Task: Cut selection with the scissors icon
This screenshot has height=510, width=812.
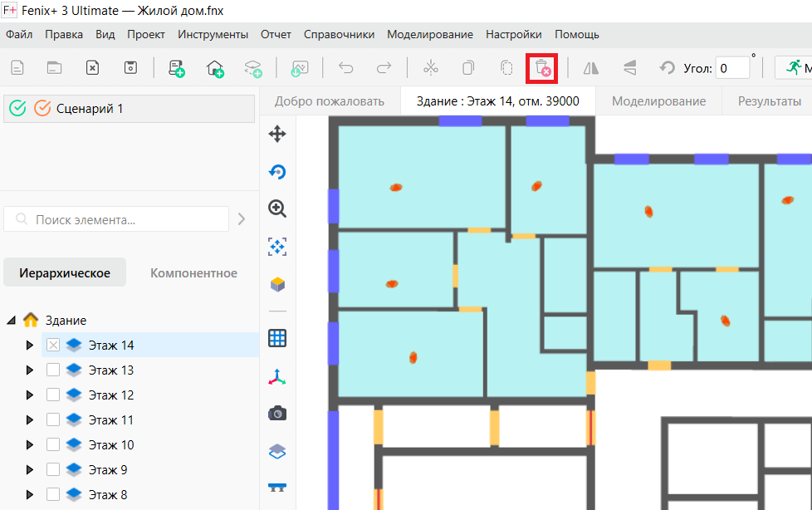Action: (430, 68)
